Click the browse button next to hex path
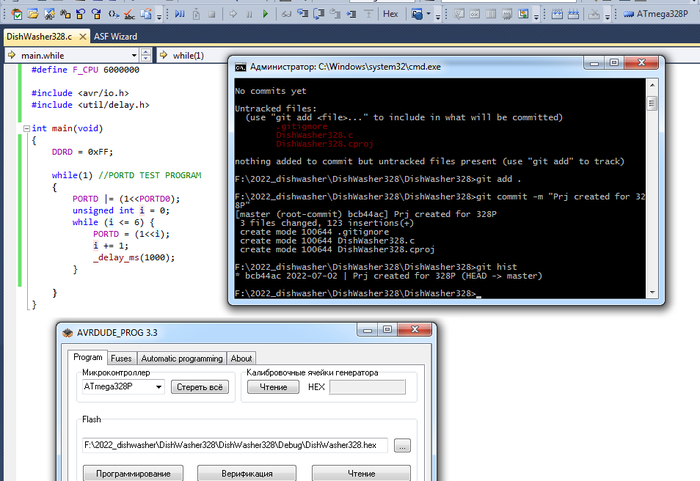The image size is (700, 481). [402, 445]
